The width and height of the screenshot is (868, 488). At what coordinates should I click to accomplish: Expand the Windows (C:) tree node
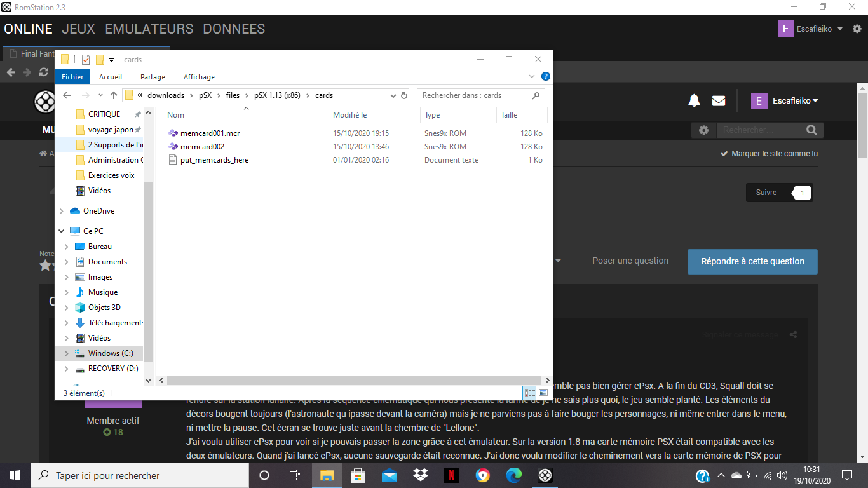[x=67, y=353]
